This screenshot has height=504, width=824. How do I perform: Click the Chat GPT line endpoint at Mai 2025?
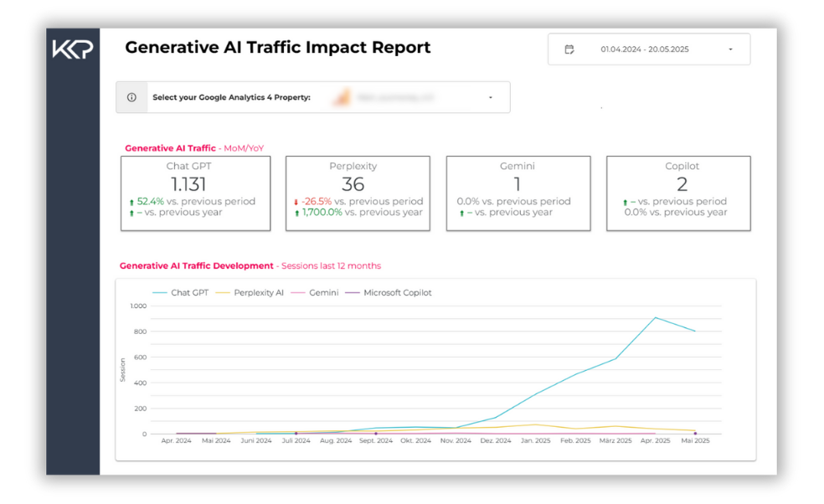695,331
